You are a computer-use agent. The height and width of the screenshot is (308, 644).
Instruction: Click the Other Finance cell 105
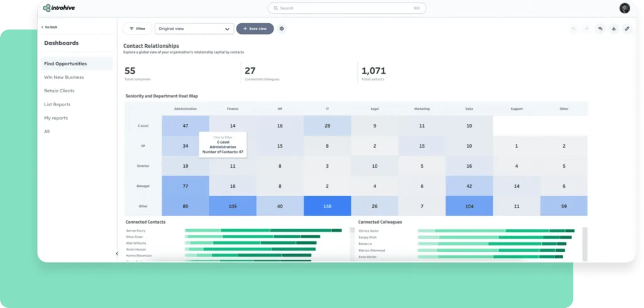(x=233, y=206)
